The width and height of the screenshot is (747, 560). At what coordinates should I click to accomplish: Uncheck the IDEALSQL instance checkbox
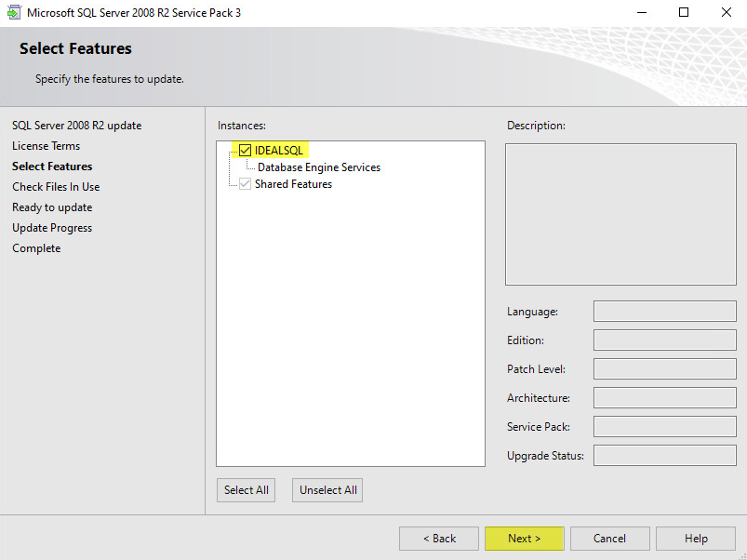[245, 151]
